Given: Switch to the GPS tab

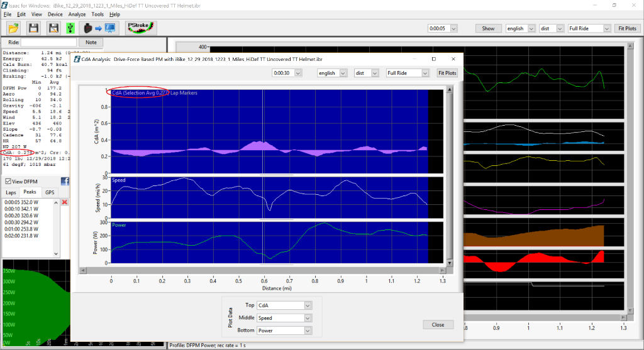Looking at the screenshot, I should point(50,192).
